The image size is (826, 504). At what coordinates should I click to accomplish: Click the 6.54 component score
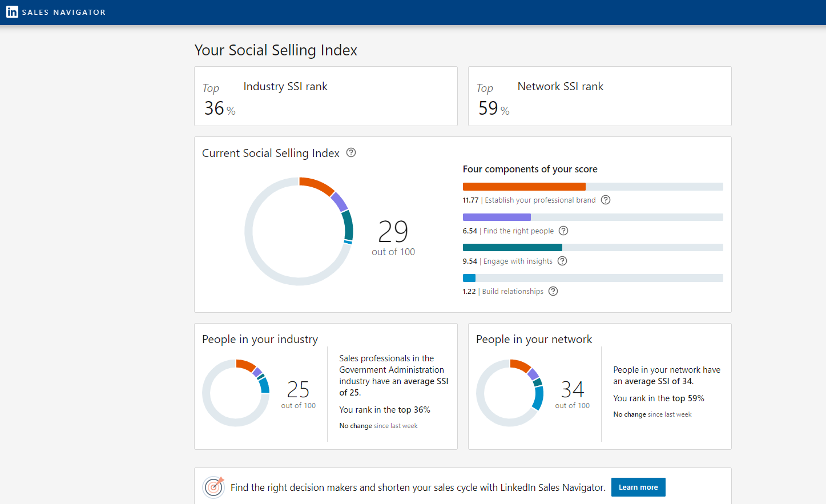pos(470,231)
